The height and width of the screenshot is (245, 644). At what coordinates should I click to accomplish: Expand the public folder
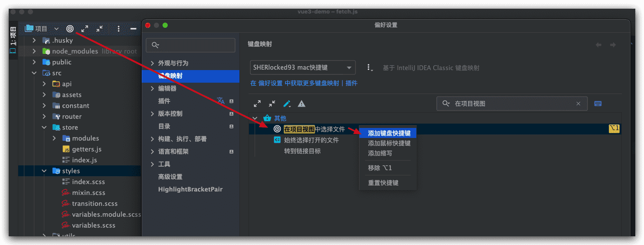(x=34, y=62)
